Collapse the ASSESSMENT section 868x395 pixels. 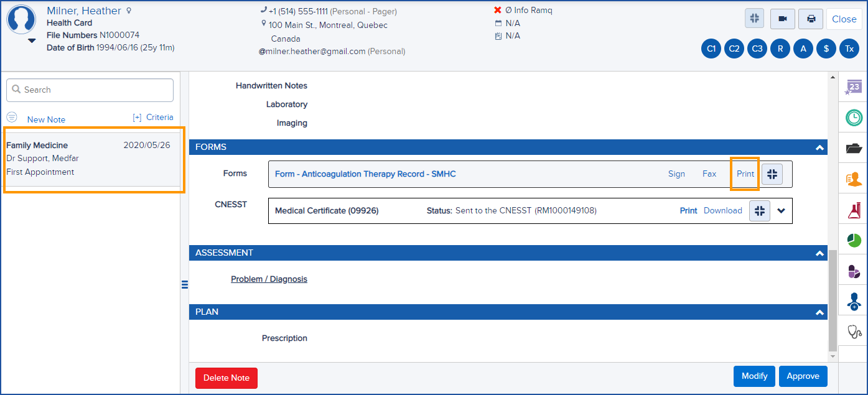820,253
